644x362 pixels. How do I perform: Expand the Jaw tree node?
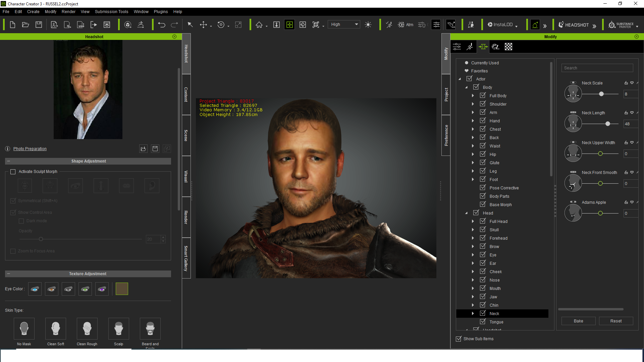473,297
